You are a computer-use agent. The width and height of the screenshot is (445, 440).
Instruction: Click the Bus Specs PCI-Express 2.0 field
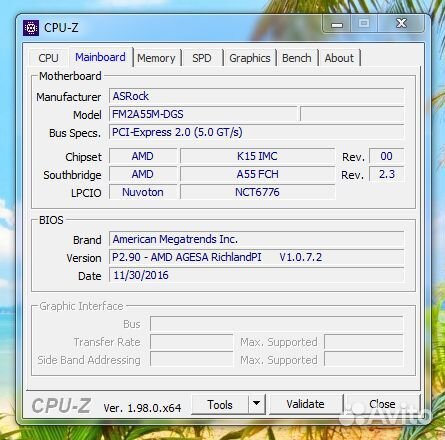[x=256, y=132]
